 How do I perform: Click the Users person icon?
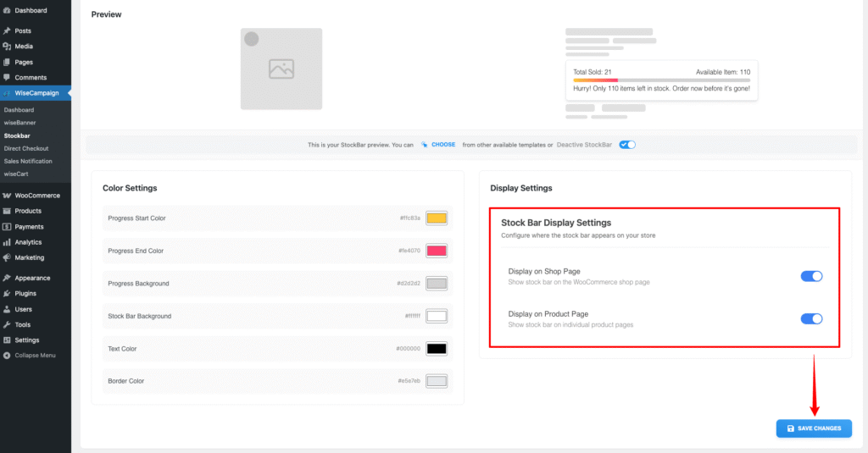point(7,309)
